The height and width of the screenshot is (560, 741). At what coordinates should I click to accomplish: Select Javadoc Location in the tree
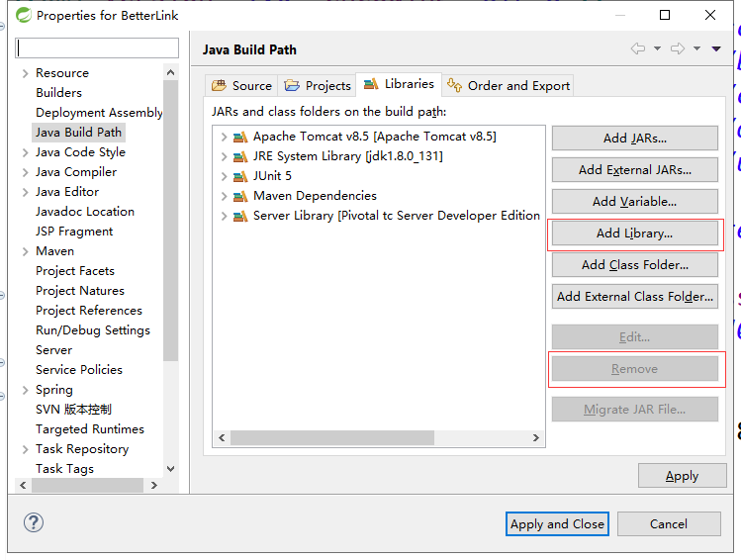click(x=85, y=212)
